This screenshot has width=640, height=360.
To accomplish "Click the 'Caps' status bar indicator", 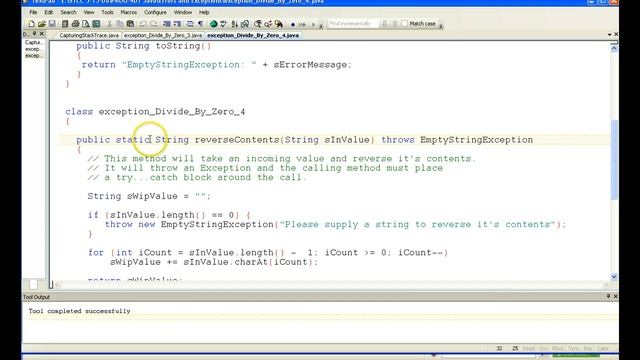I will click(x=602, y=348).
